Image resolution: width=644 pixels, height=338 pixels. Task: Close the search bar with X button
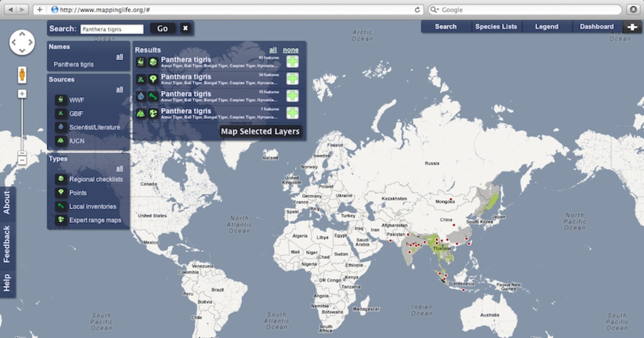pos(185,28)
